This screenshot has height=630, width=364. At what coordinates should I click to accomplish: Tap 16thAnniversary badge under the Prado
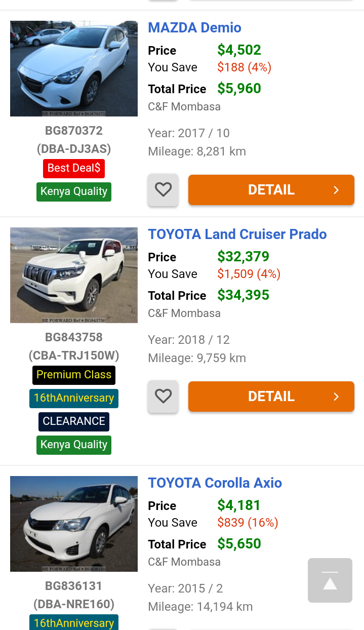pos(74,398)
